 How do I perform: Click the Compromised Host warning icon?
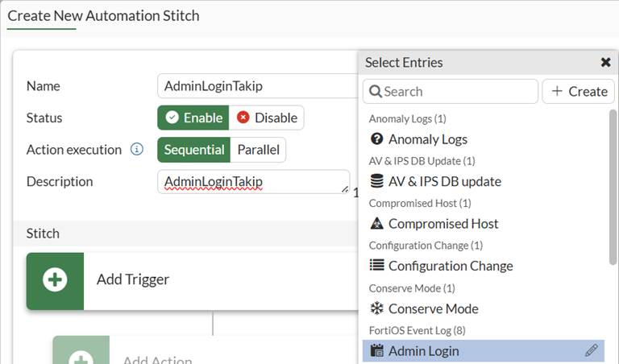tap(376, 223)
